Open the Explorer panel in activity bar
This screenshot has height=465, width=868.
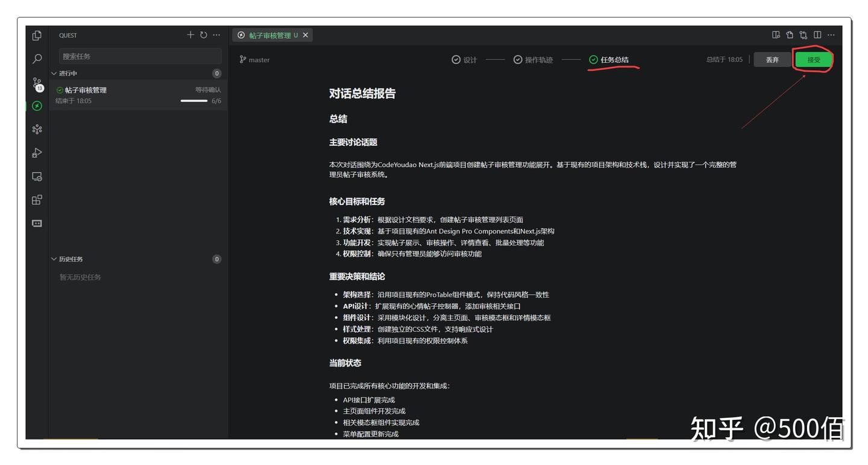(x=36, y=35)
